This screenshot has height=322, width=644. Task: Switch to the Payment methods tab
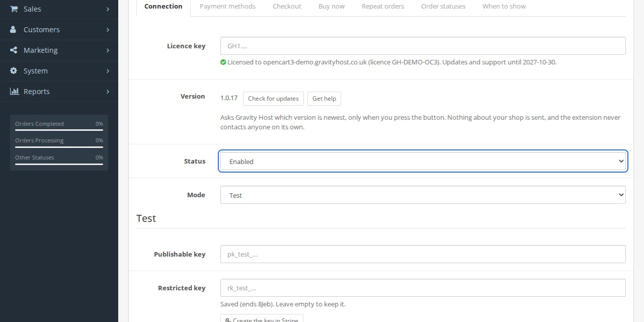227,7
